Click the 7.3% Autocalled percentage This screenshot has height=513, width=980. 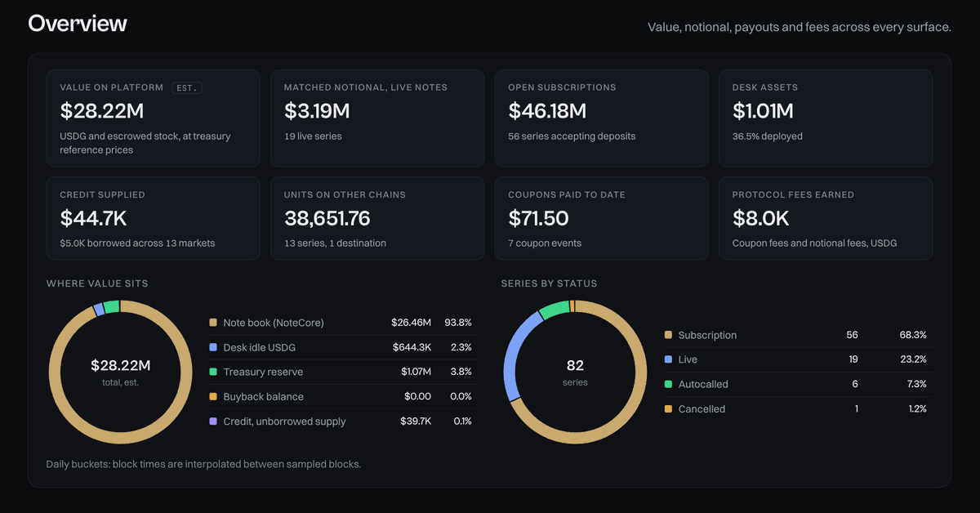click(x=915, y=384)
